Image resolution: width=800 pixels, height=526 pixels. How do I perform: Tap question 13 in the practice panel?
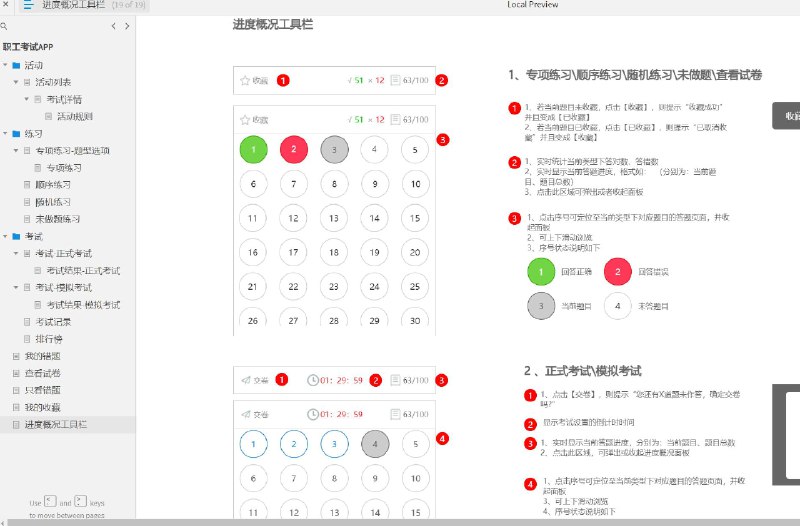coord(334,218)
